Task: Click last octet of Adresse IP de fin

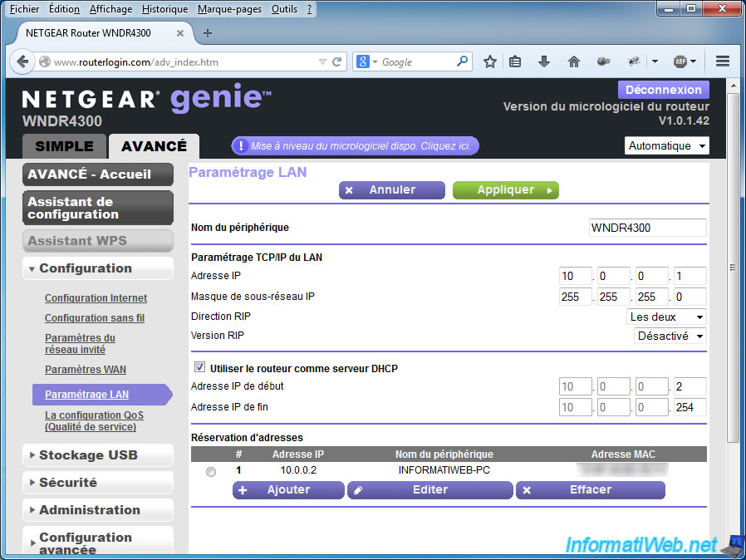Action: click(x=690, y=407)
